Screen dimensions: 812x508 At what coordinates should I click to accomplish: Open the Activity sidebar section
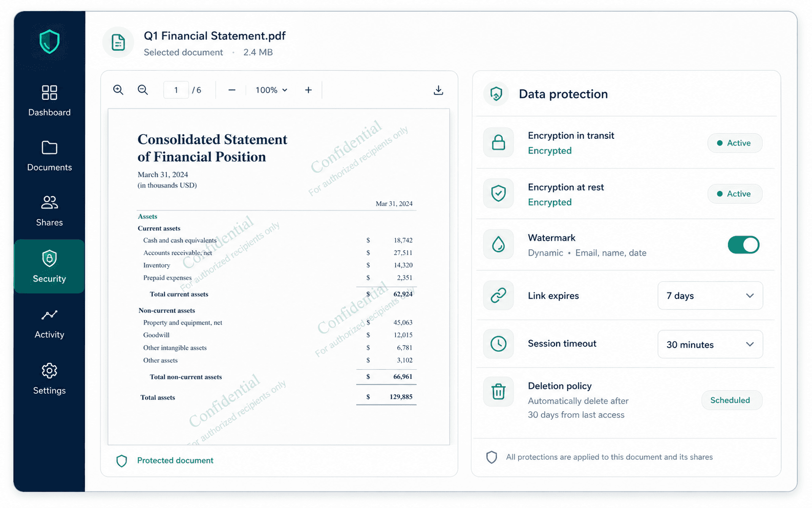(49, 324)
